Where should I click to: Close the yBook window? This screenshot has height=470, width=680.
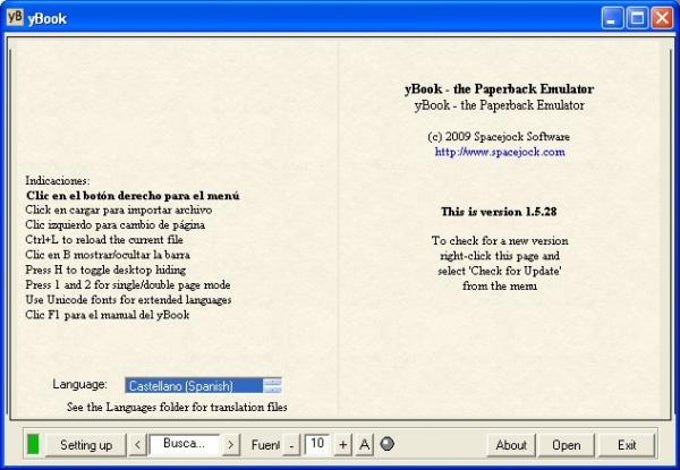tap(662, 18)
